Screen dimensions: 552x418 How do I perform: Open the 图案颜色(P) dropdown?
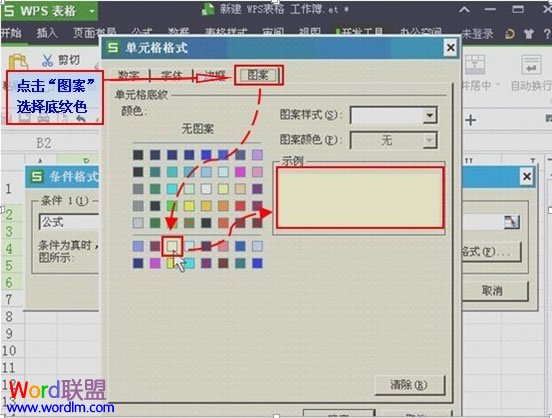point(429,141)
